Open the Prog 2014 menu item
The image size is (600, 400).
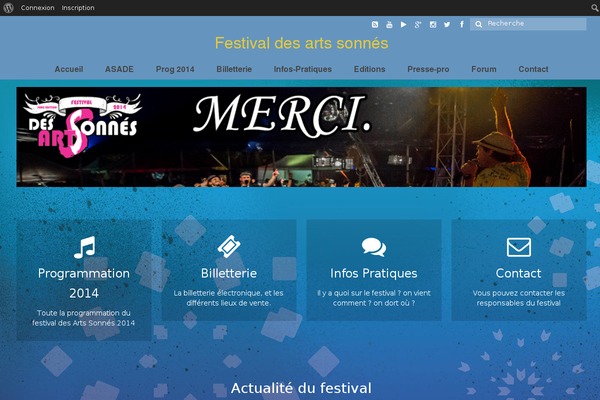coord(175,69)
